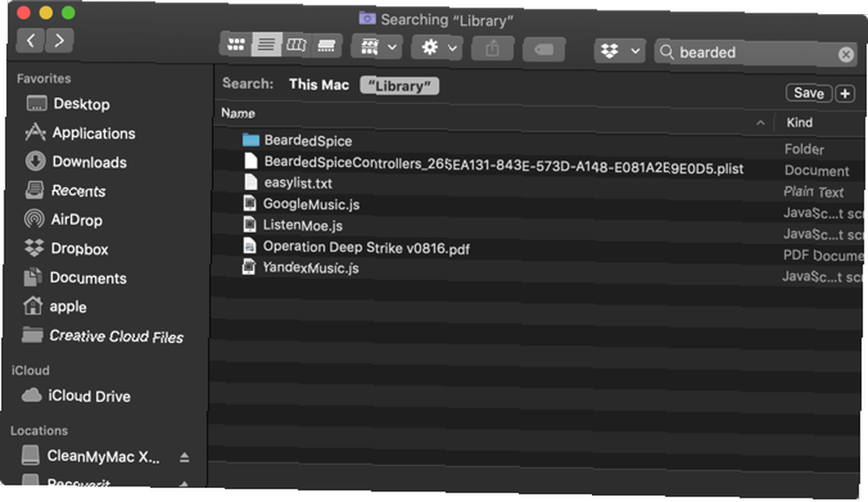Sort by Kind column header
The width and height of the screenshot is (868, 502).
click(x=799, y=122)
